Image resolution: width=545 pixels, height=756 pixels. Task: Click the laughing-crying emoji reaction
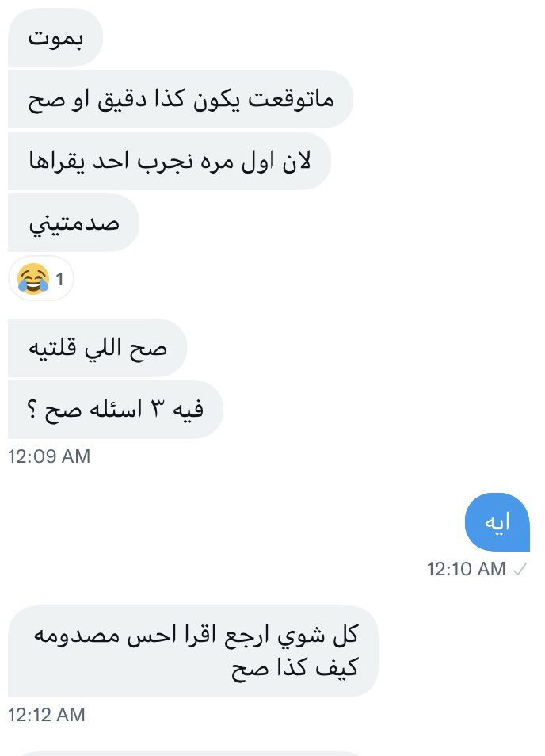click(33, 279)
